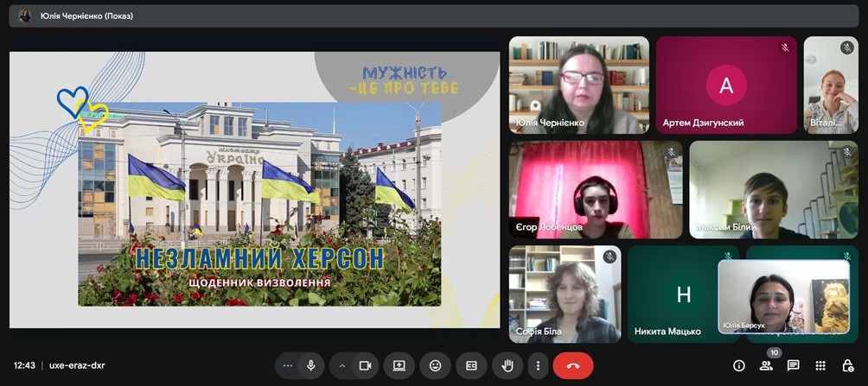This screenshot has height=386, width=868.
Task: Raise your hand
Action: [508, 365]
